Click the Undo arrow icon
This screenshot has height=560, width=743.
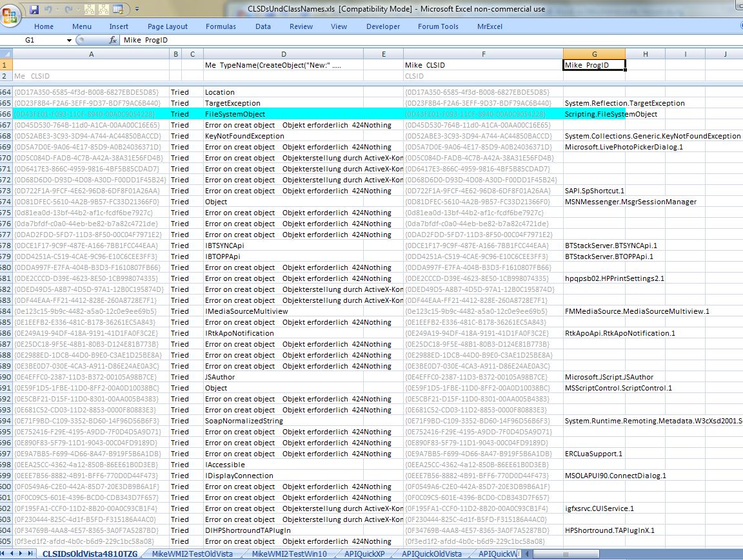(48, 9)
